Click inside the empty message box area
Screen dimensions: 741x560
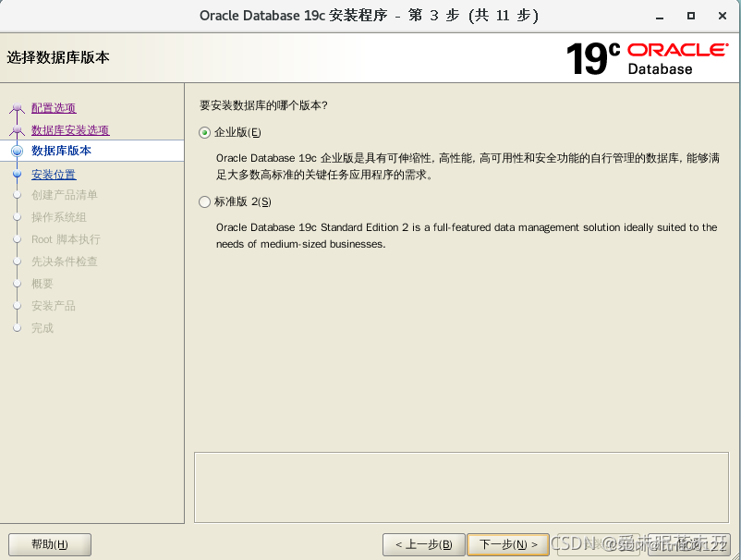click(461, 487)
